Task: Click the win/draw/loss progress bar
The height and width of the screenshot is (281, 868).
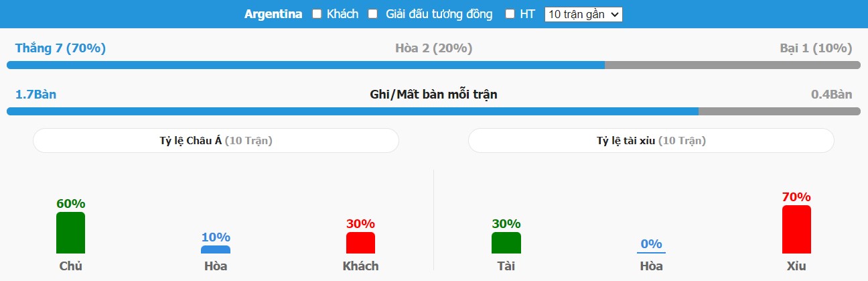Action: point(433,65)
